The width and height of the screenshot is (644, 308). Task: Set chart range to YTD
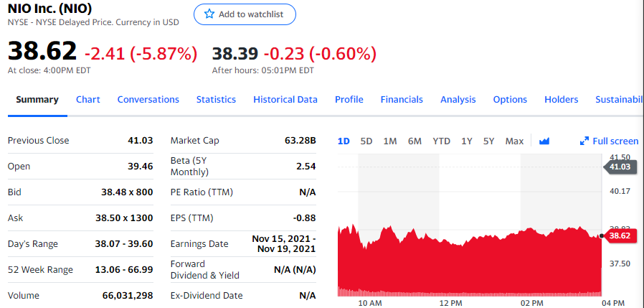click(x=441, y=141)
